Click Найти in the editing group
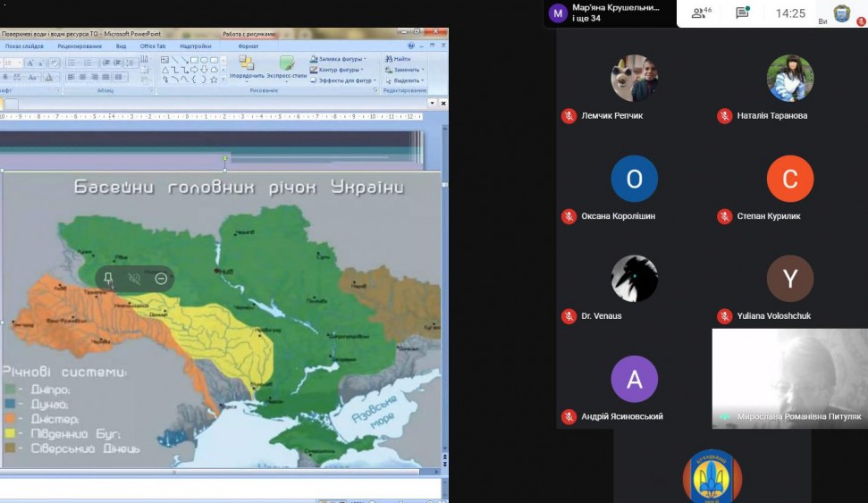 tap(398, 59)
